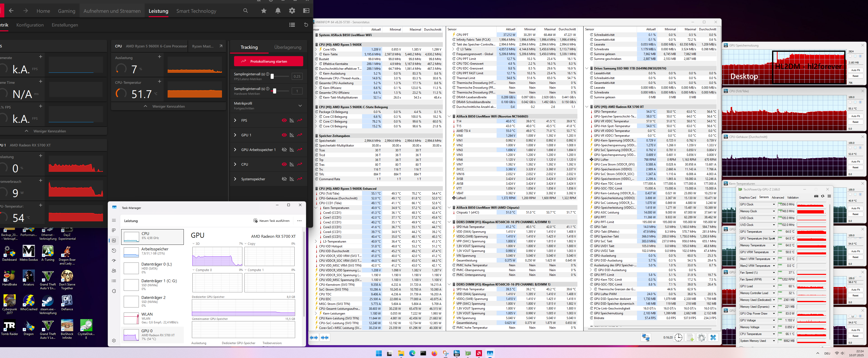Screen dimensions: 868x358
Task: Reset AMD performance metrics icon
Action: click(x=306, y=25)
